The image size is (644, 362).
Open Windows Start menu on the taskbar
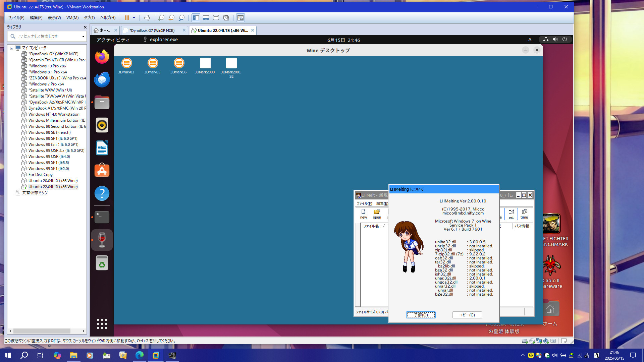pos(8,355)
